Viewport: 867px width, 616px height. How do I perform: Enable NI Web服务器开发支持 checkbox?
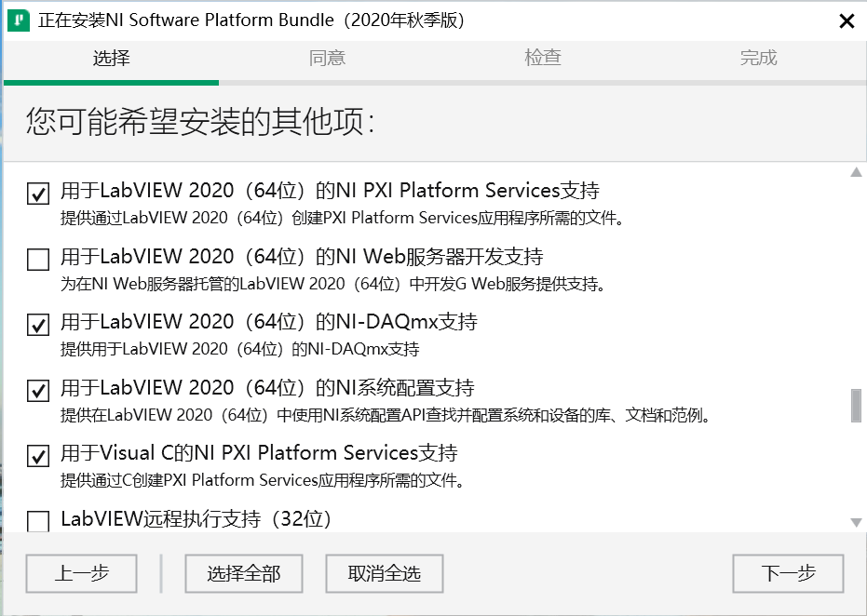pyautogui.click(x=38, y=259)
